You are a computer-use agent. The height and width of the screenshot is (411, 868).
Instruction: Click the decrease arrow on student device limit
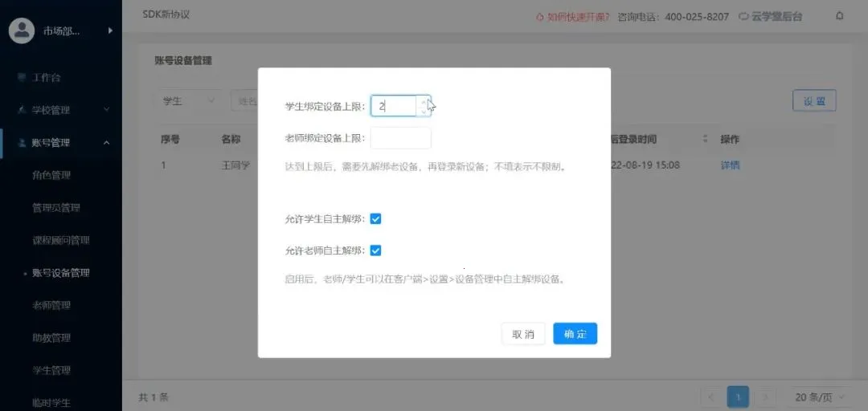(x=424, y=111)
